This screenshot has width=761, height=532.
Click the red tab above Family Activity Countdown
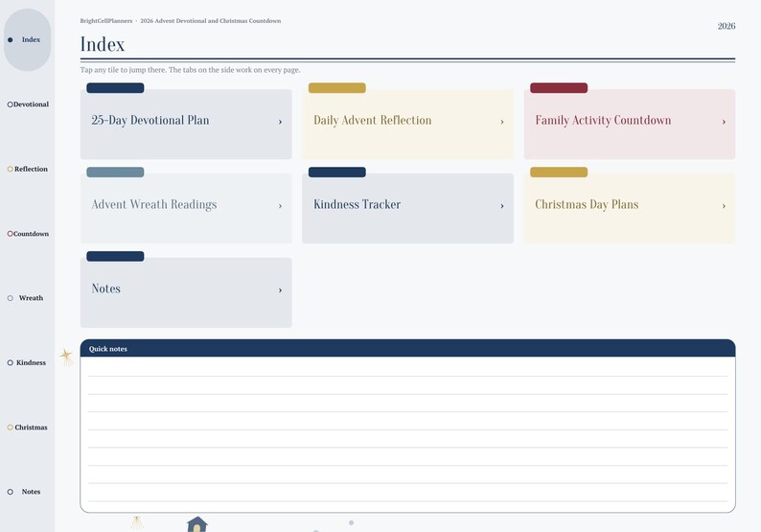(x=559, y=88)
